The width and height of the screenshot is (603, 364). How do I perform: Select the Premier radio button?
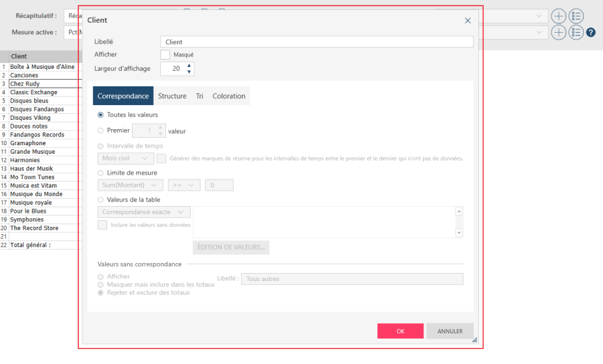coord(100,130)
